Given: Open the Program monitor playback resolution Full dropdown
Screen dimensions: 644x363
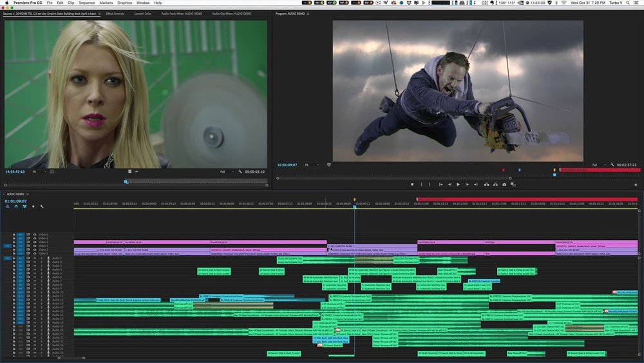Looking at the screenshot, I should click(599, 165).
